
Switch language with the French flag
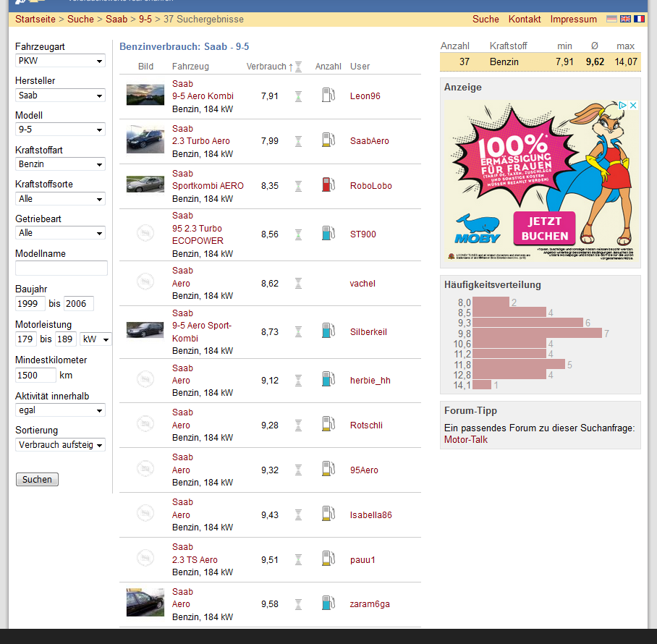click(640, 19)
